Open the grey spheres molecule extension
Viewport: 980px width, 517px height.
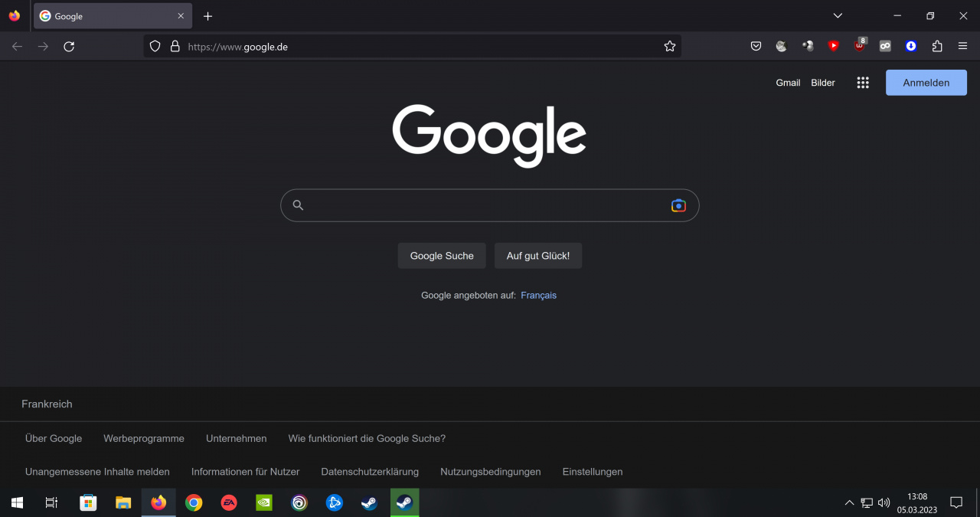coord(808,47)
